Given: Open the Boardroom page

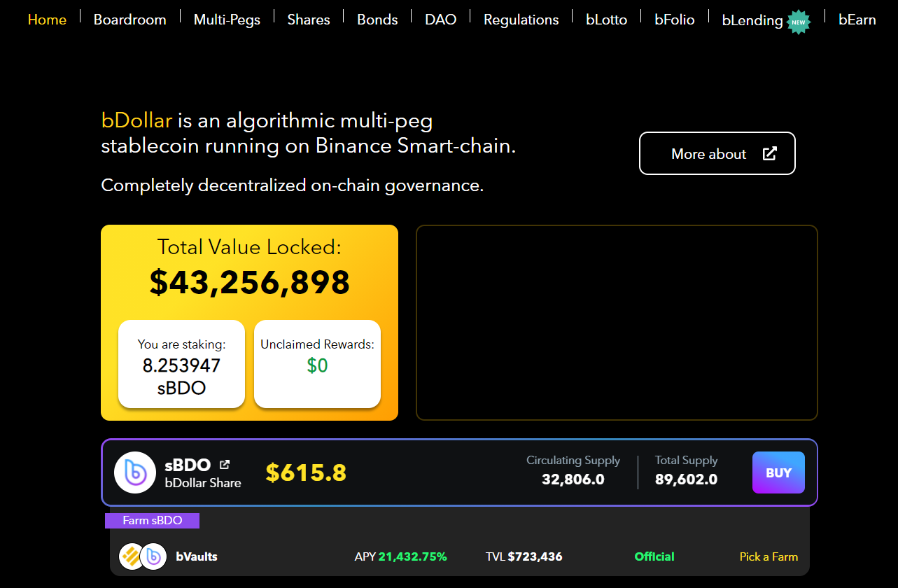Looking at the screenshot, I should point(130,20).
